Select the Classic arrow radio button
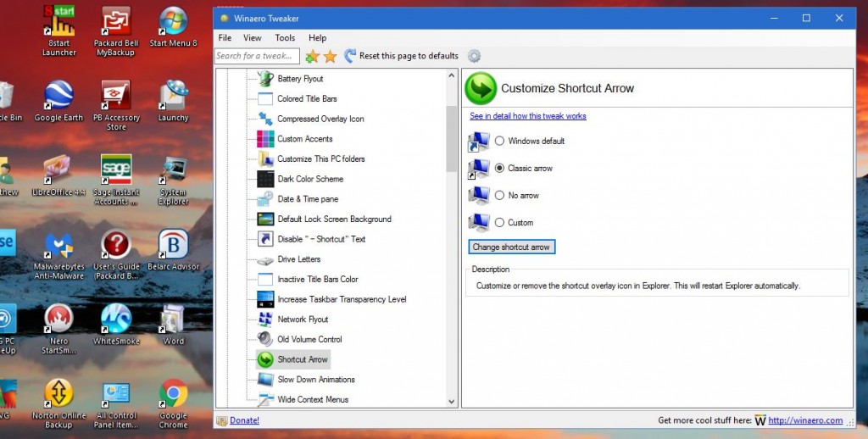The height and width of the screenshot is (439, 868). pos(499,169)
